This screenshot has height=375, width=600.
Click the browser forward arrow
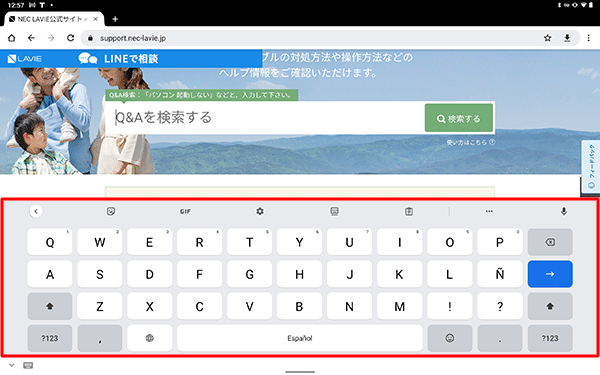(51, 38)
